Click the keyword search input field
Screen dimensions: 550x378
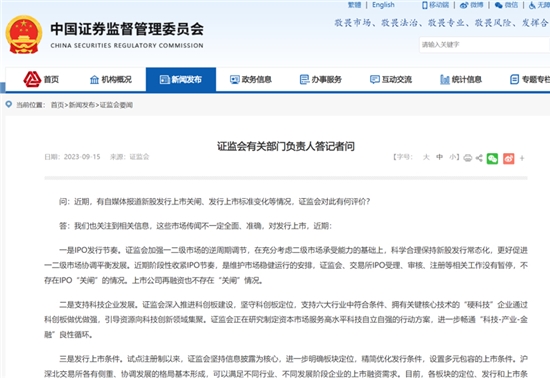pyautogui.click(x=484, y=45)
